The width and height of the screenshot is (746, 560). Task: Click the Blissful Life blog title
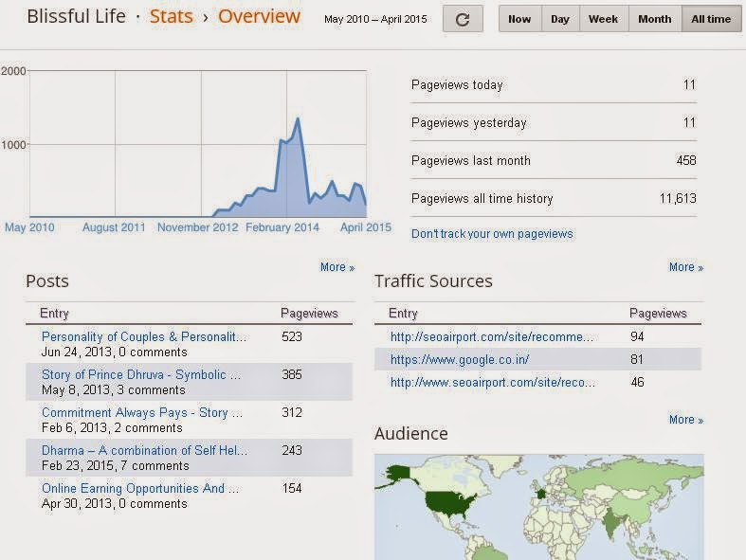[76, 17]
